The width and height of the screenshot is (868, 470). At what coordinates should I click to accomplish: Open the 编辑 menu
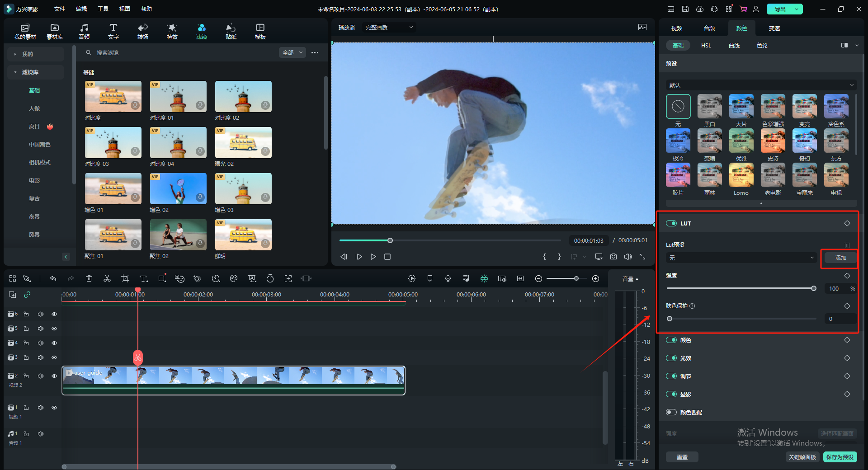point(81,9)
